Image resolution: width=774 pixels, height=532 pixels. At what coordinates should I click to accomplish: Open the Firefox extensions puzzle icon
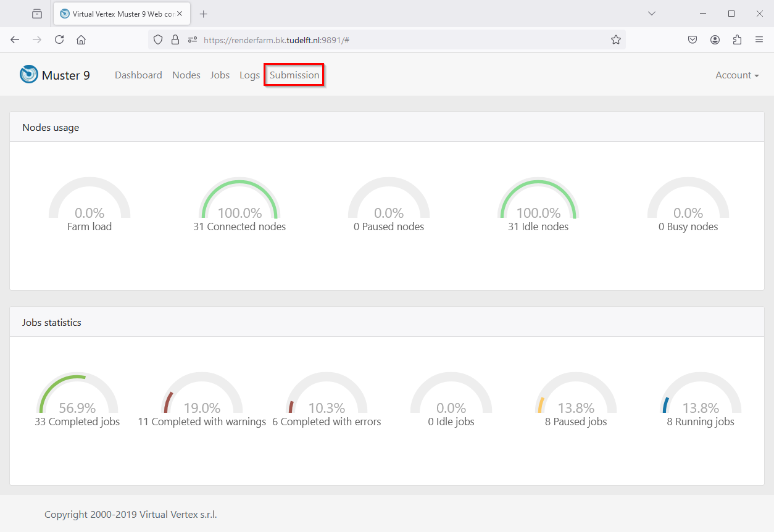(737, 39)
